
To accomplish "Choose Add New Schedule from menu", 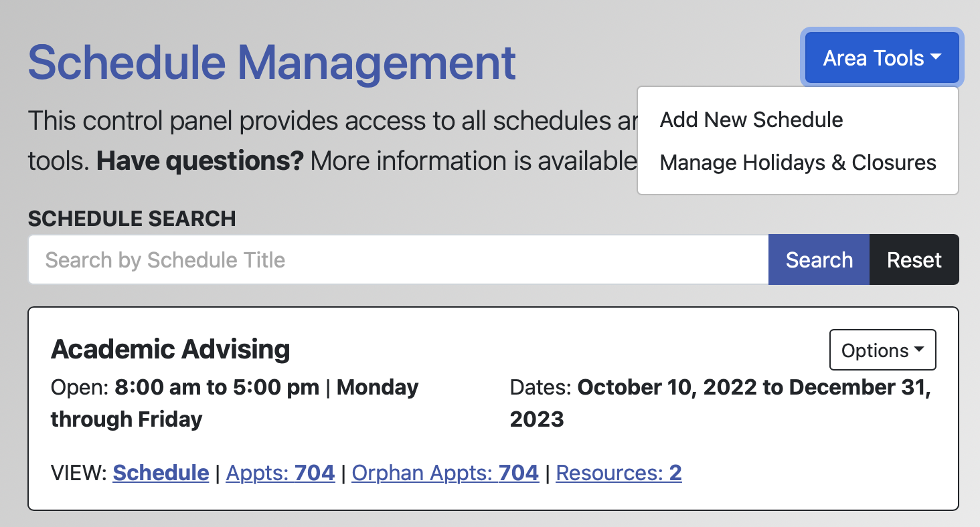I will pyautogui.click(x=751, y=120).
